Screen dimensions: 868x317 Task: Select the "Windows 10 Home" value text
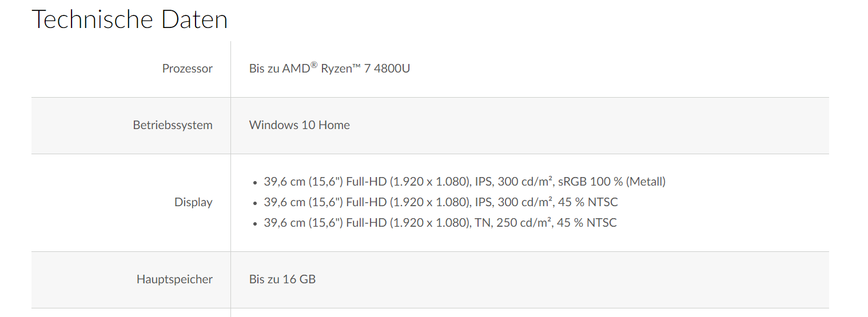coord(300,125)
